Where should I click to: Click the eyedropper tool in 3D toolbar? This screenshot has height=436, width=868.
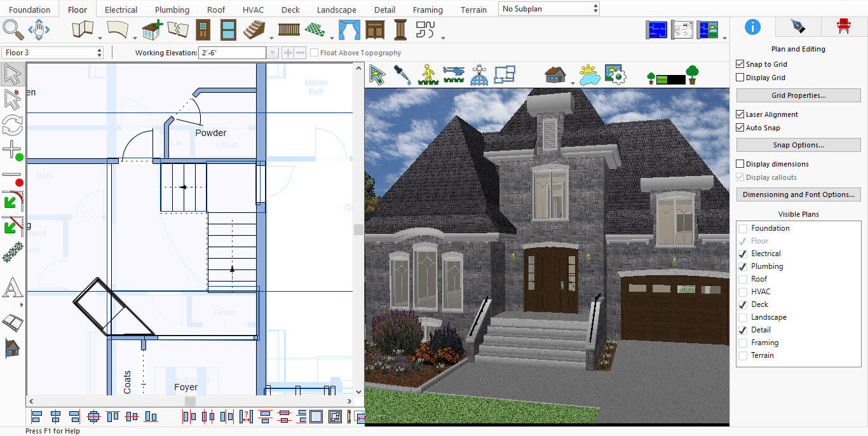[402, 74]
